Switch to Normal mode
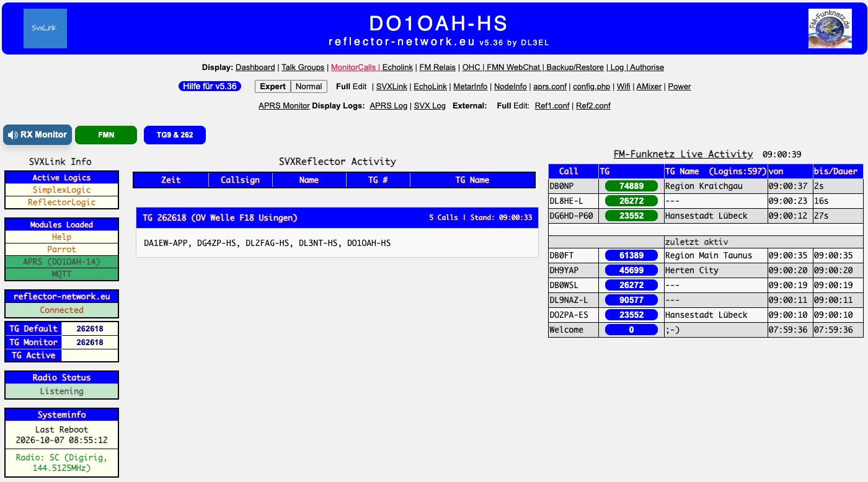 tap(309, 86)
